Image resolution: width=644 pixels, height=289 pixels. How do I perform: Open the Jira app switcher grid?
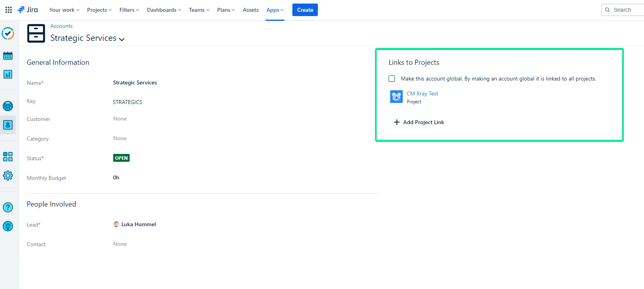9,10
